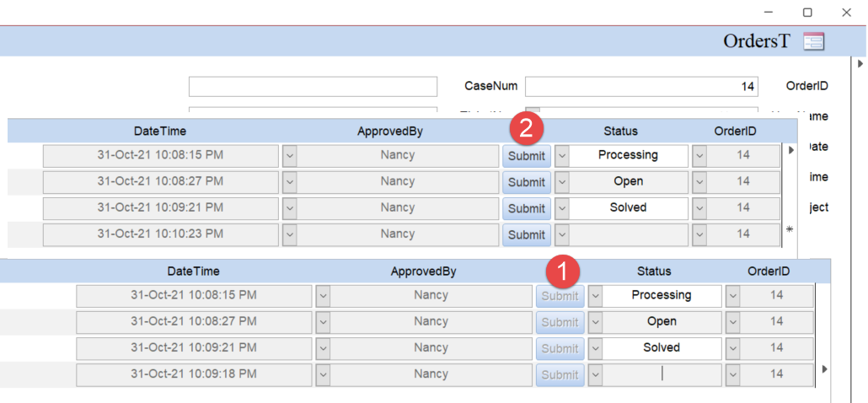The height and width of the screenshot is (403, 868).
Task: Click the record selector arrow beside the 10:09:18 PM row
Action: click(824, 369)
